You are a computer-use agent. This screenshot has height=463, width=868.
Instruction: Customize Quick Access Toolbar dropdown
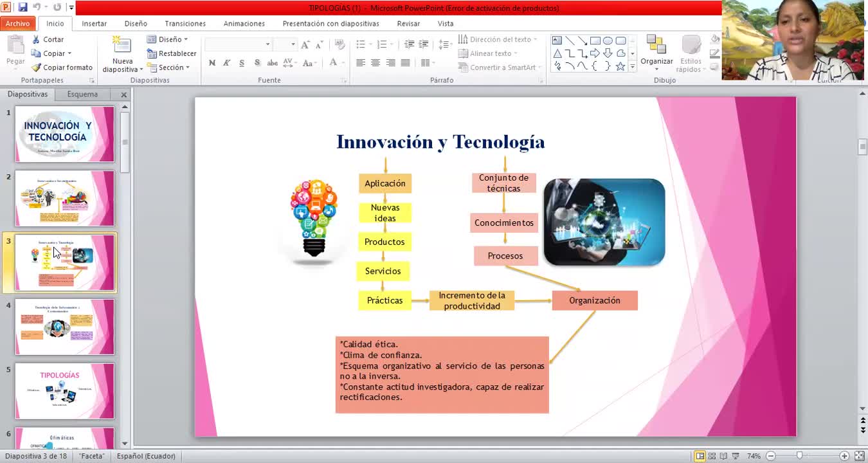coord(71,8)
